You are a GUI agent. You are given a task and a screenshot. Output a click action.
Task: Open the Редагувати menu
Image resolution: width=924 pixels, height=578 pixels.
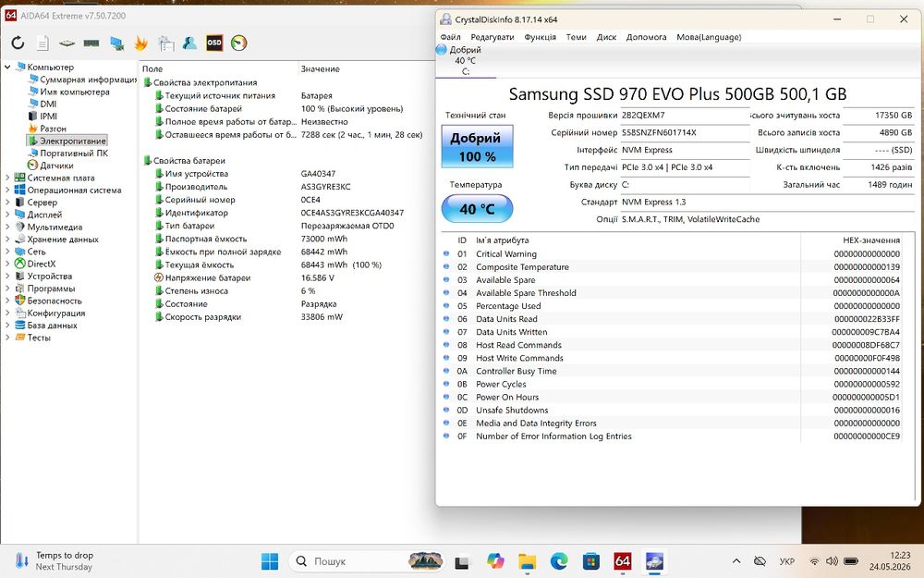pyautogui.click(x=492, y=37)
